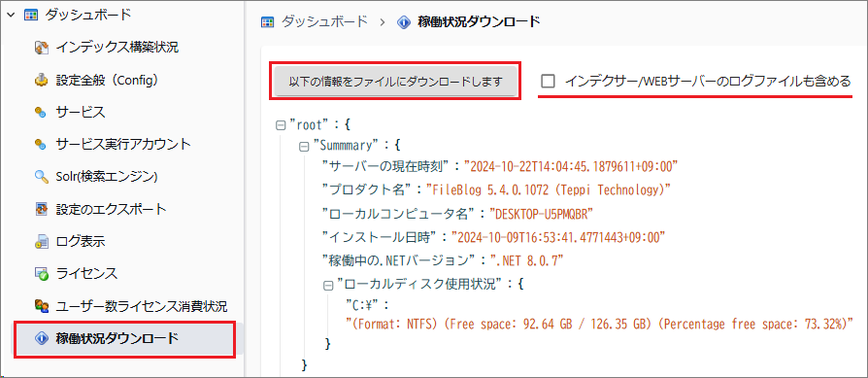The width and height of the screenshot is (868, 378).
Task: Collapse the ダッシュボード tree chevron
Action: (x=12, y=15)
